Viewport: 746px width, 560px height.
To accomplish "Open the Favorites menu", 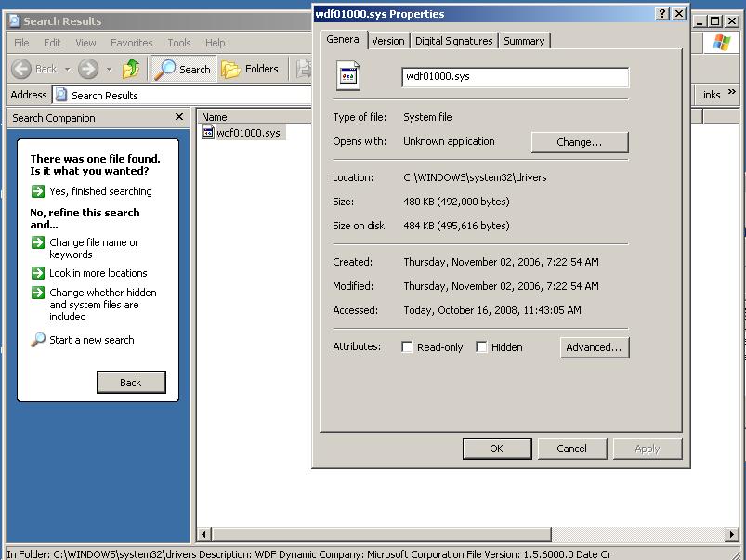I will click(131, 43).
